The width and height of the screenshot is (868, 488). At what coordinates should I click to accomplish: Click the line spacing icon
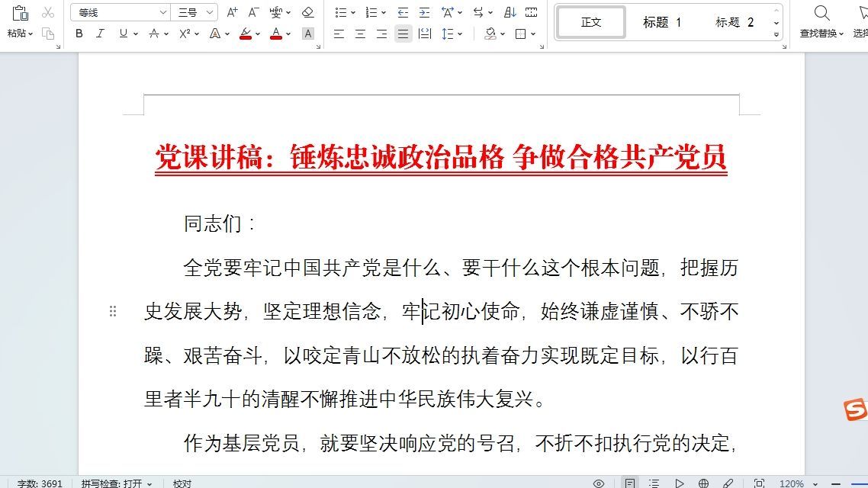tap(447, 34)
